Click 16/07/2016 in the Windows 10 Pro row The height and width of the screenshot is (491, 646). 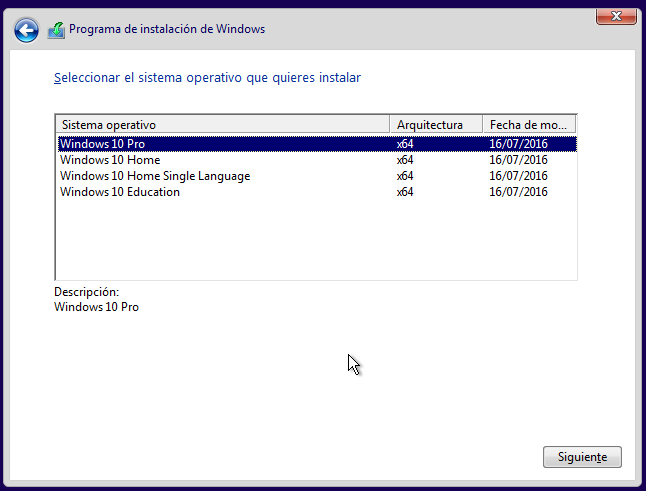click(518, 144)
